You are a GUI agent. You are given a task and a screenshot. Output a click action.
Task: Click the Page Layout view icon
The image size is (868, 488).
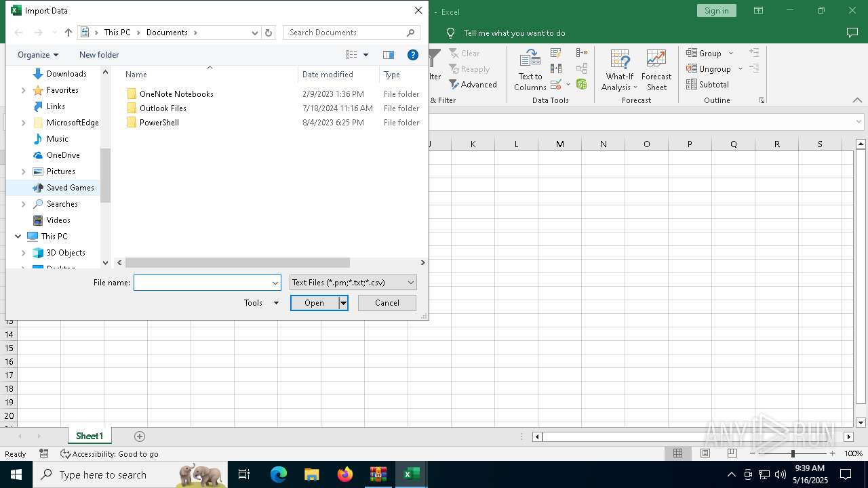705,453
